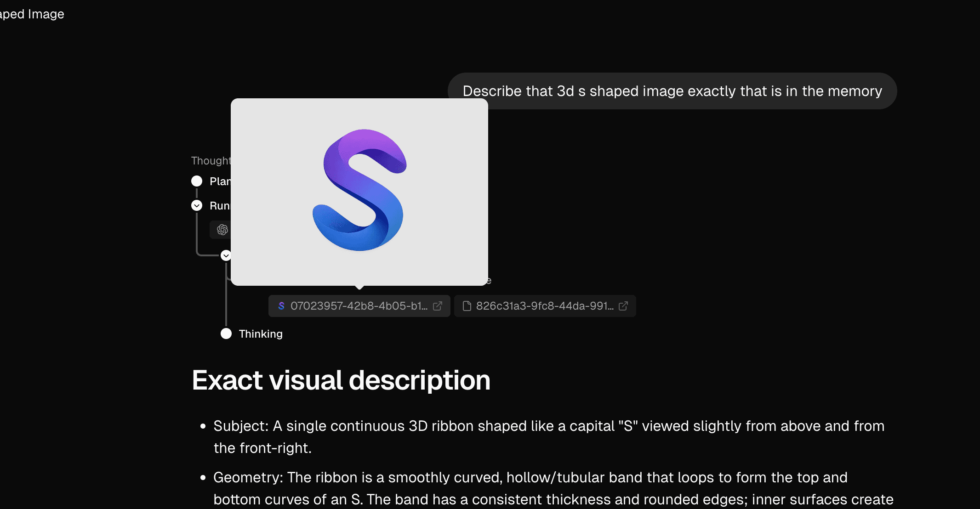The height and width of the screenshot is (509, 980).
Task: Collapse the Run step chevron
Action: (x=197, y=205)
